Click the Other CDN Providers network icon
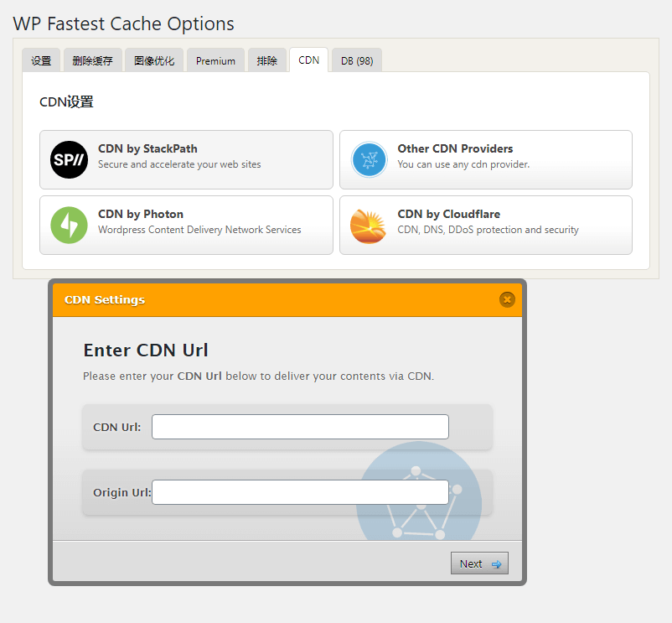Image resolution: width=672 pixels, height=623 pixels. (x=369, y=159)
